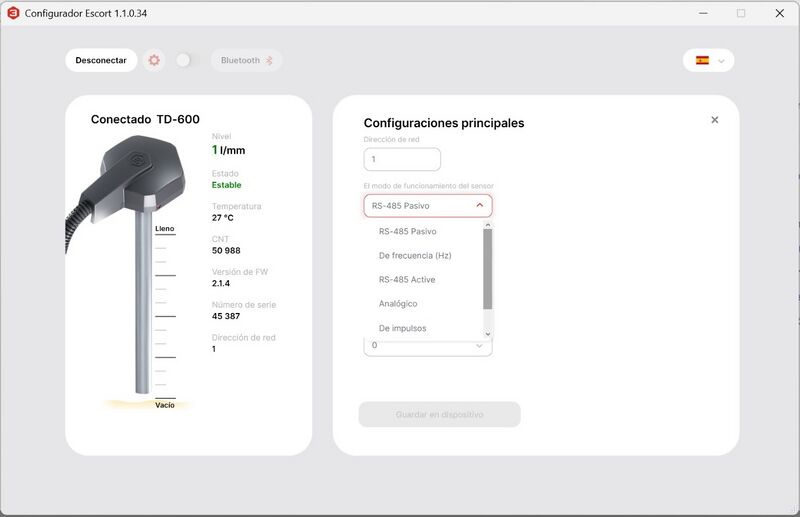Click the Desconectar button
Screen dimensions: 800x517
coord(101,60)
